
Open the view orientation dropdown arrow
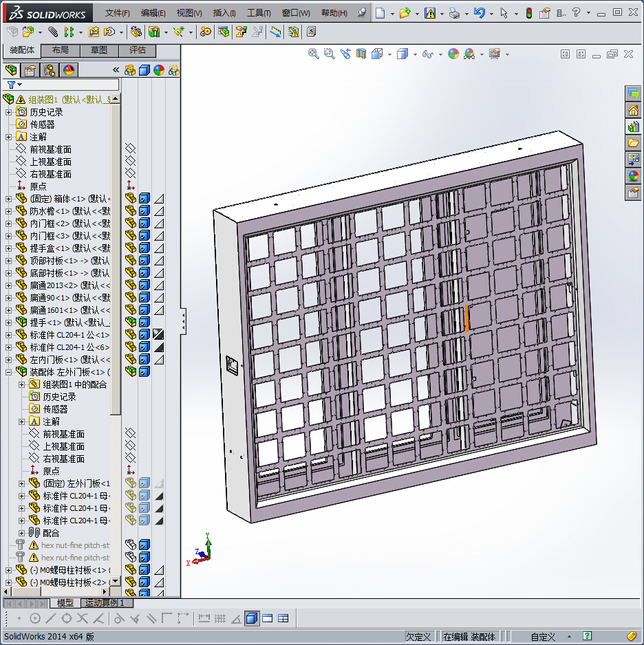[x=389, y=54]
